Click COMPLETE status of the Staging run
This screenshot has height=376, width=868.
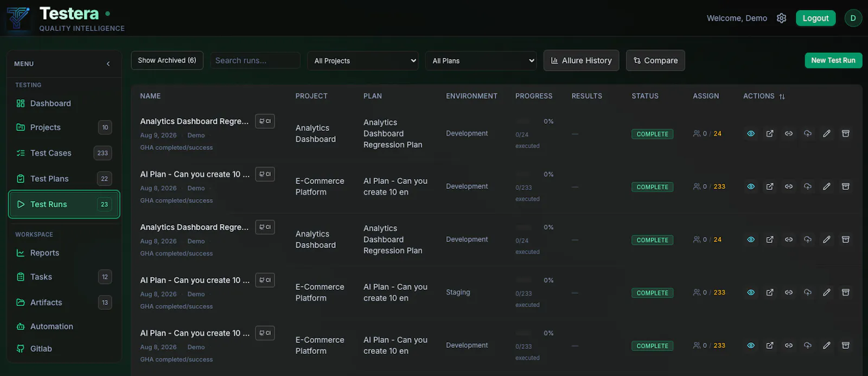tap(652, 293)
